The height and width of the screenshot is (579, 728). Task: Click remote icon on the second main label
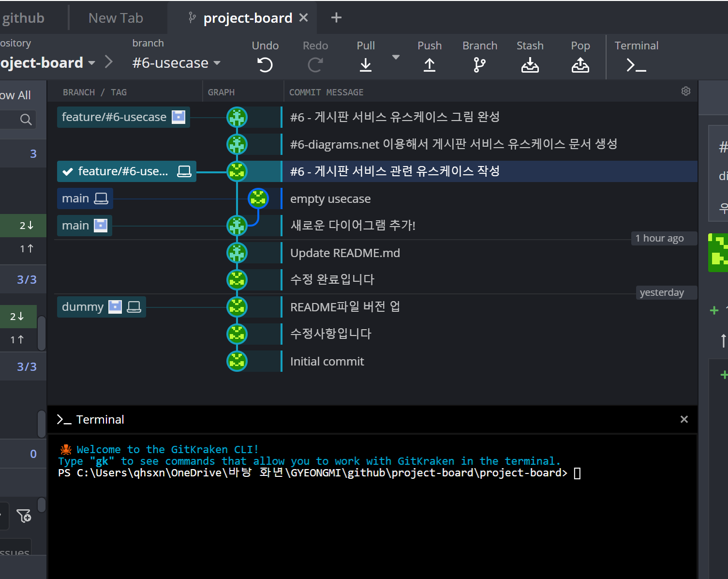click(101, 225)
